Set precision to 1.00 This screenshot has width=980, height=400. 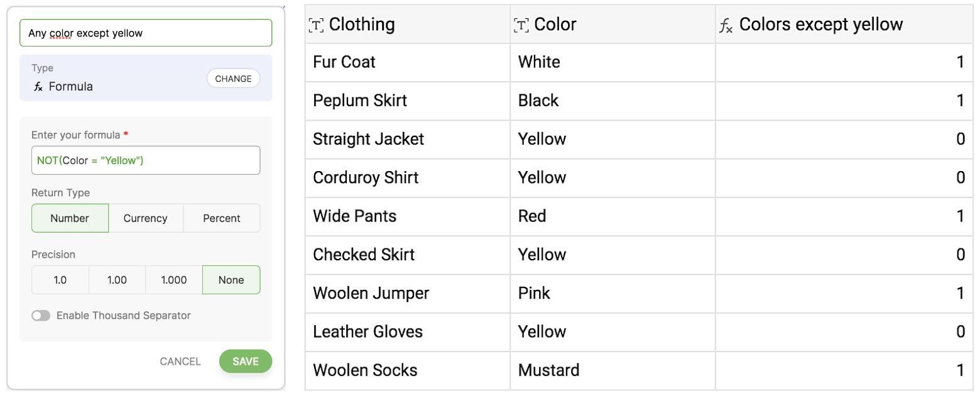point(117,280)
